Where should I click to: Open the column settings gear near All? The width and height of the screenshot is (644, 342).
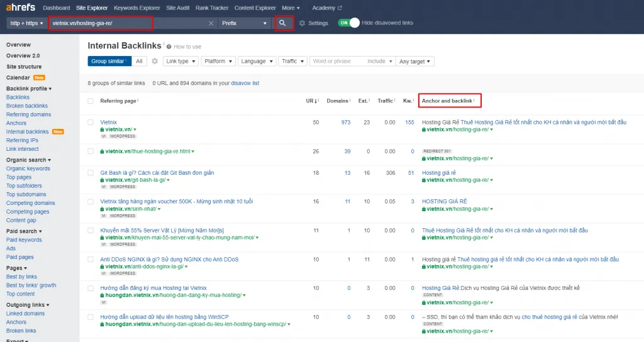coord(155,61)
